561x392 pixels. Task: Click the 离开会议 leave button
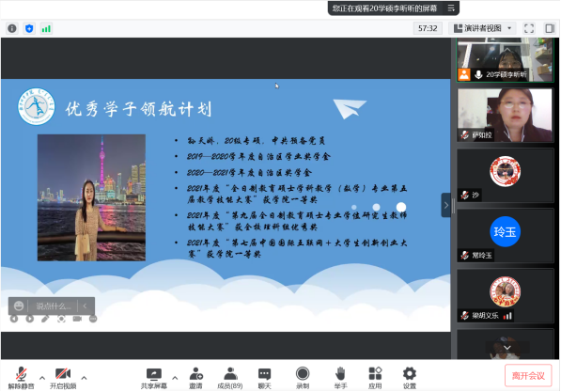pos(528,375)
